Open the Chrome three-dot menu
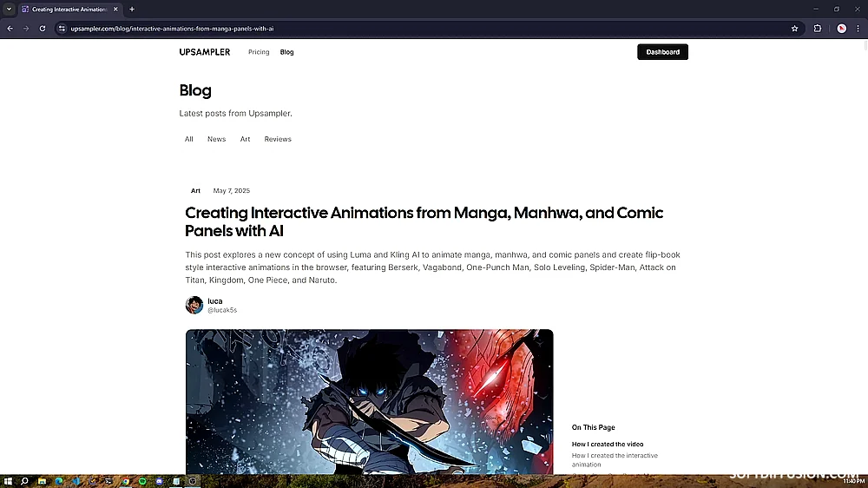 point(858,29)
